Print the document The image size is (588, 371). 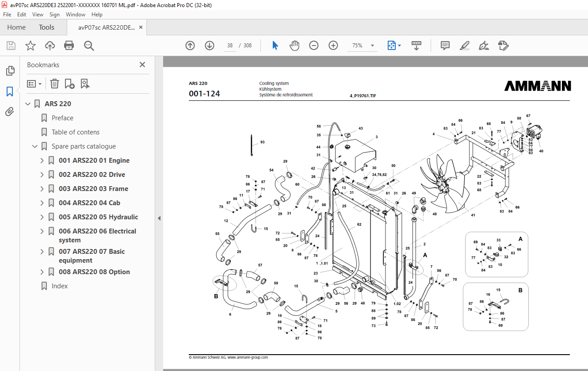coord(69,46)
